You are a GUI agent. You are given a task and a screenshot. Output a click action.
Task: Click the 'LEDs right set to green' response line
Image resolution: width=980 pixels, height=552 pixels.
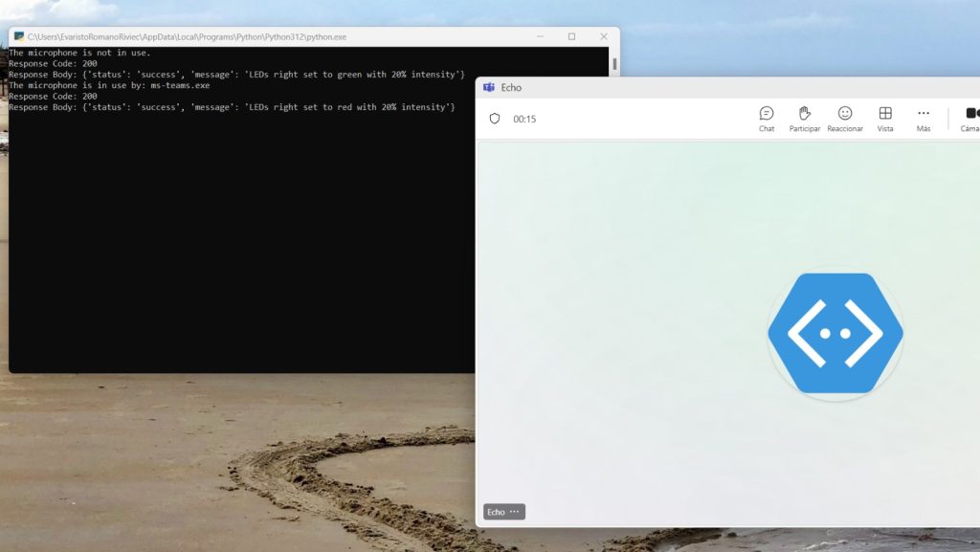pos(237,75)
